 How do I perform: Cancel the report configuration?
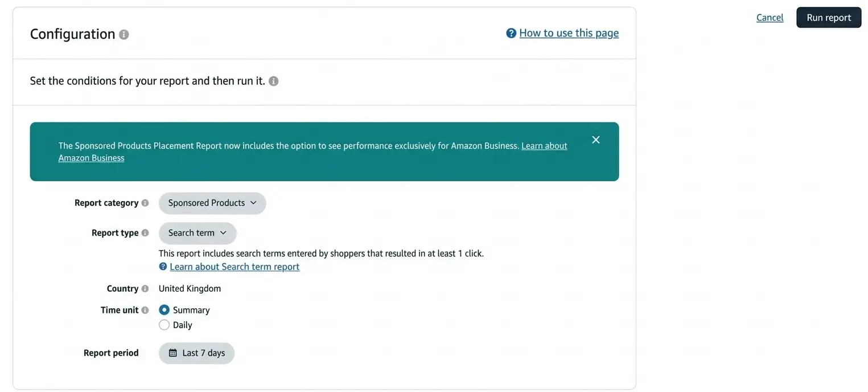770,17
